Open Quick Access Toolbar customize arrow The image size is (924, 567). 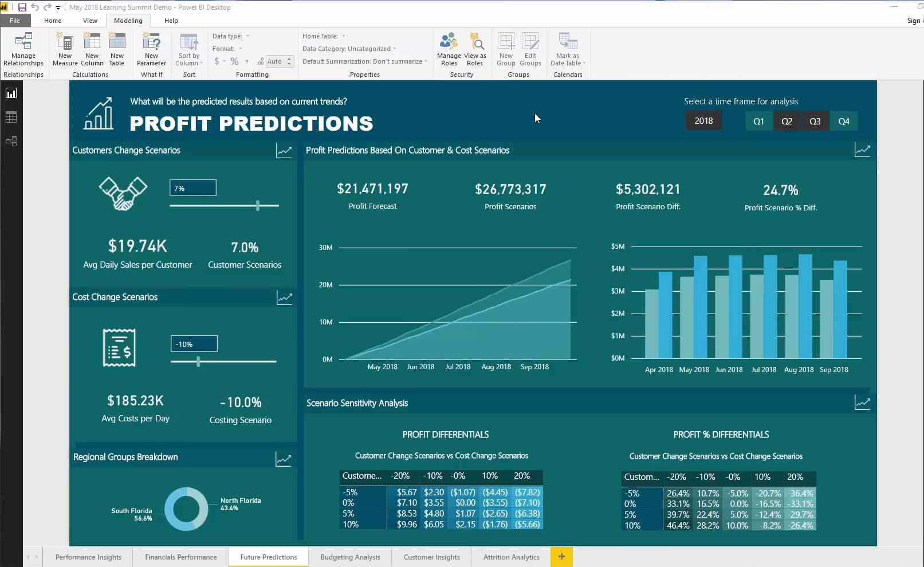[58, 8]
